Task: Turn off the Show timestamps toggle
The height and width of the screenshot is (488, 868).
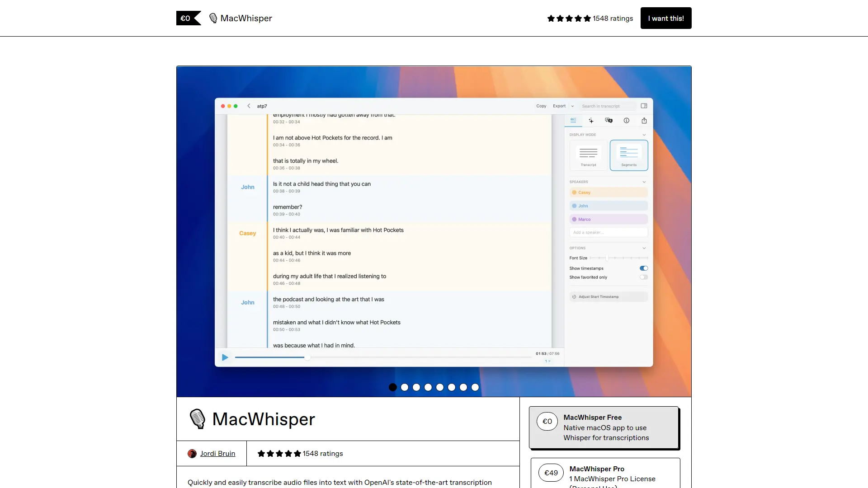Action: coord(644,268)
